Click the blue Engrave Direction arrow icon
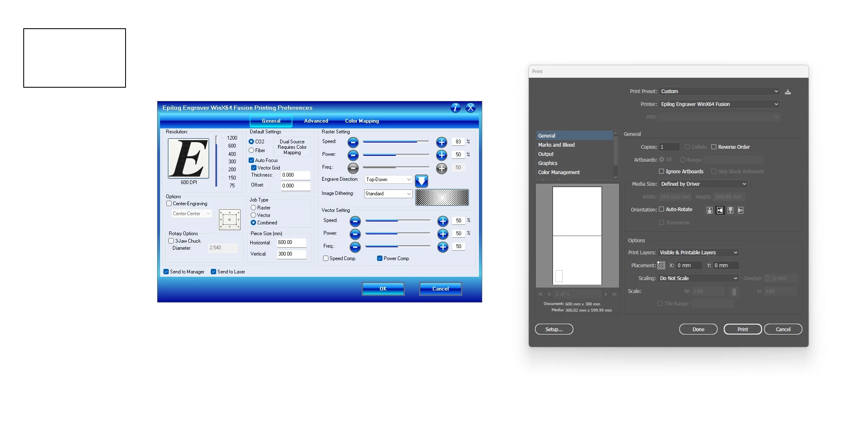868x433 pixels. pos(422,181)
